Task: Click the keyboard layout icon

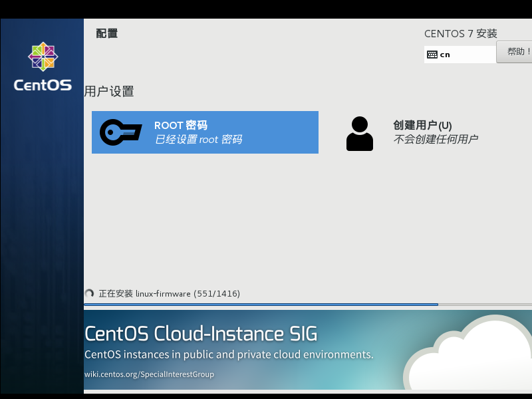Action: (x=432, y=55)
